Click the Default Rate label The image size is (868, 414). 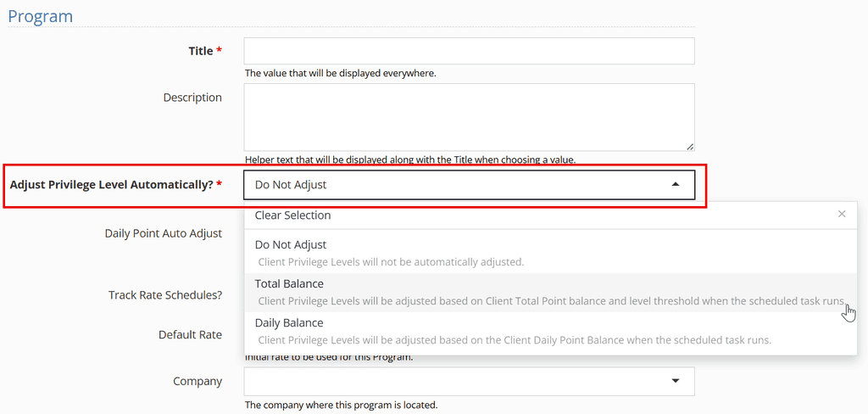click(191, 335)
